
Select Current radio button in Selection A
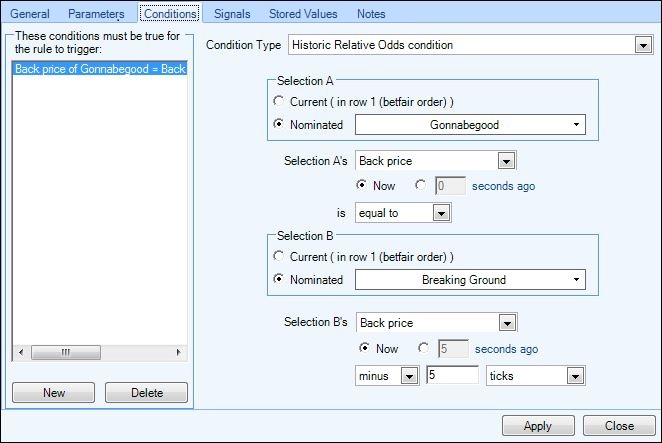click(x=278, y=101)
